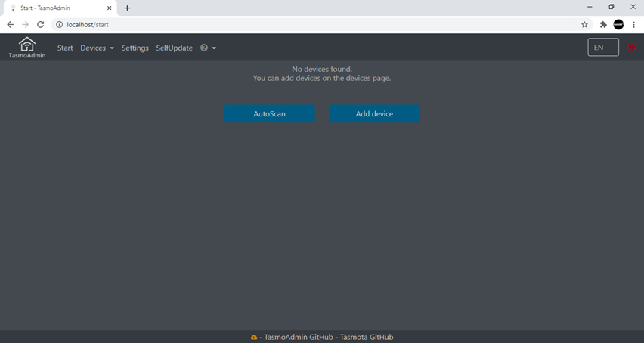Click the browser forward arrow
The image size is (644, 343).
click(26, 25)
